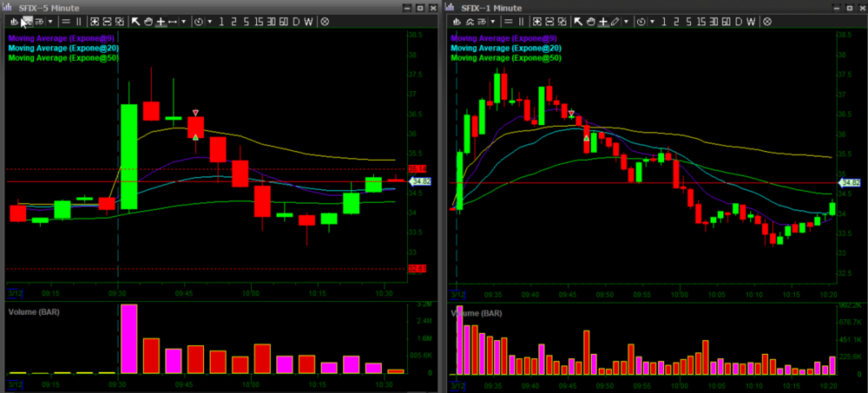
Task: Click the vertical lines tool in 1 Minute toolbar
Action: click(x=520, y=21)
